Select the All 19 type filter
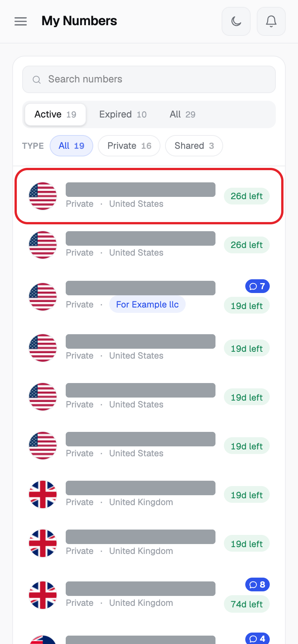 point(71,146)
